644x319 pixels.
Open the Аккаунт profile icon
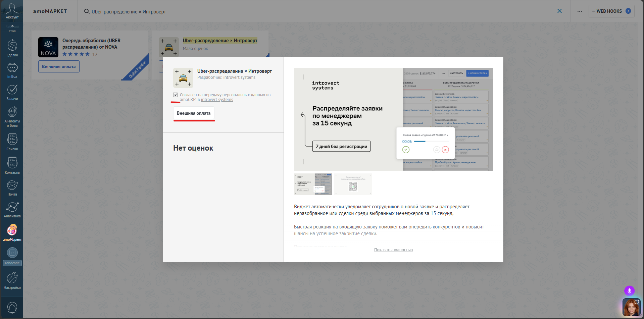pyautogui.click(x=12, y=11)
